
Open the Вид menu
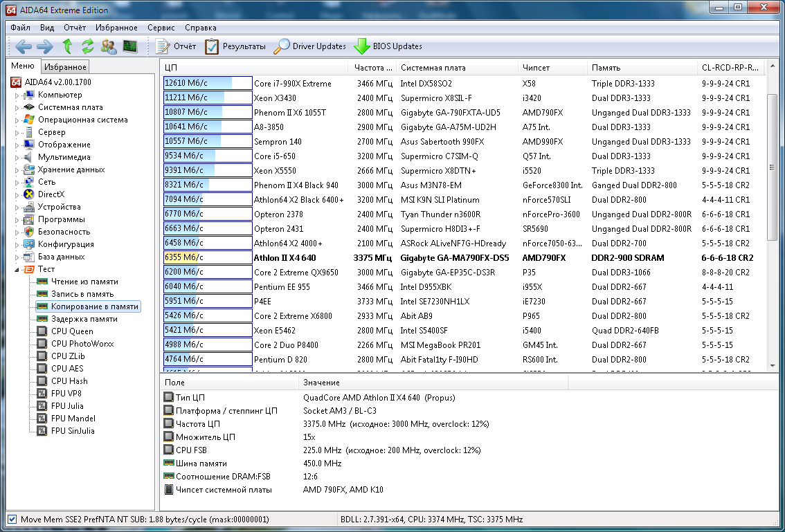click(46, 28)
